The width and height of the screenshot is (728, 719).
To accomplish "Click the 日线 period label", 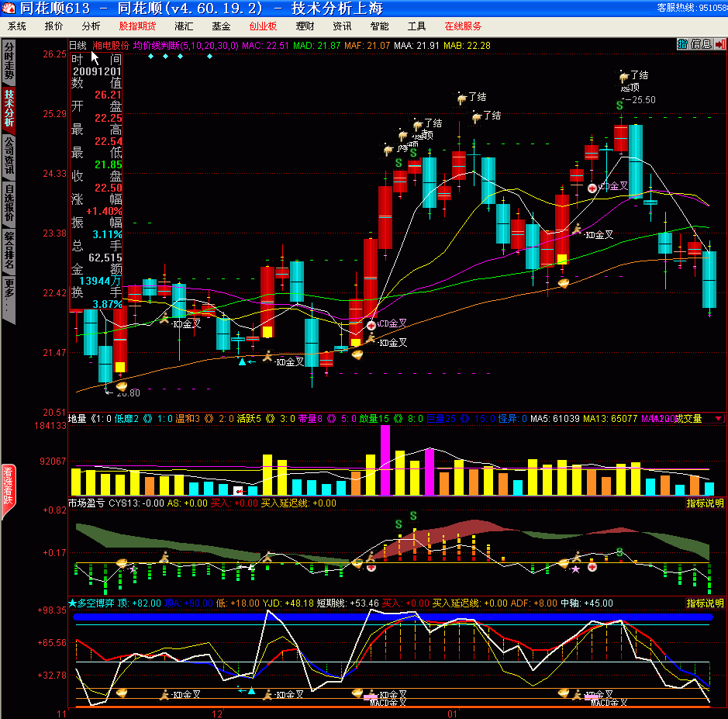I will tap(78, 46).
